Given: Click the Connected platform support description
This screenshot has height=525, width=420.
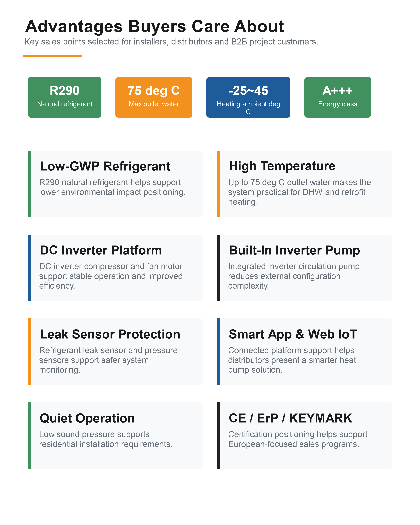Looking at the screenshot, I should 292,360.
